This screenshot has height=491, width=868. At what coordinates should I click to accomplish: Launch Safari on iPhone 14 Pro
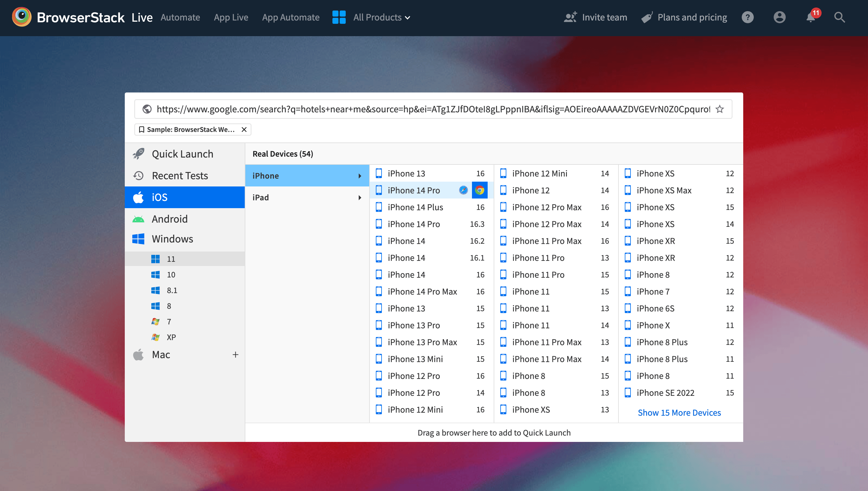pos(464,190)
